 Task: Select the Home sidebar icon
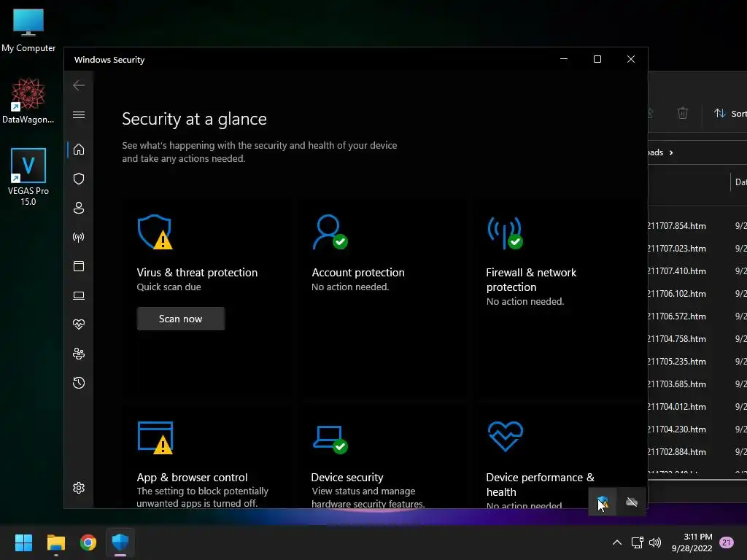(79, 149)
